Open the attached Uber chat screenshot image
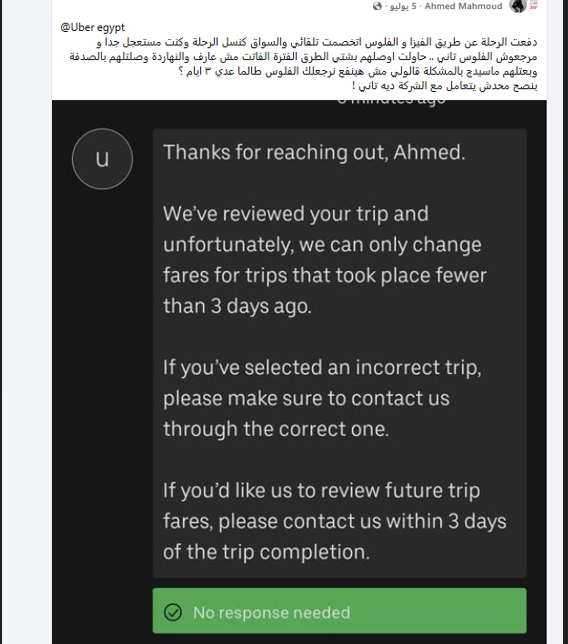The height and width of the screenshot is (644, 568). click(x=299, y=372)
